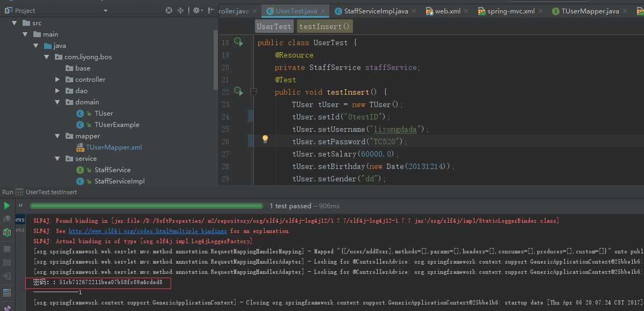Expand the controller package folder

pyautogui.click(x=58, y=80)
